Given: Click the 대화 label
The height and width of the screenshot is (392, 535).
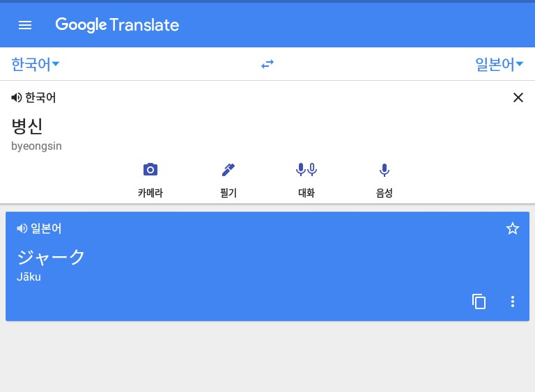Looking at the screenshot, I should pos(307,193).
